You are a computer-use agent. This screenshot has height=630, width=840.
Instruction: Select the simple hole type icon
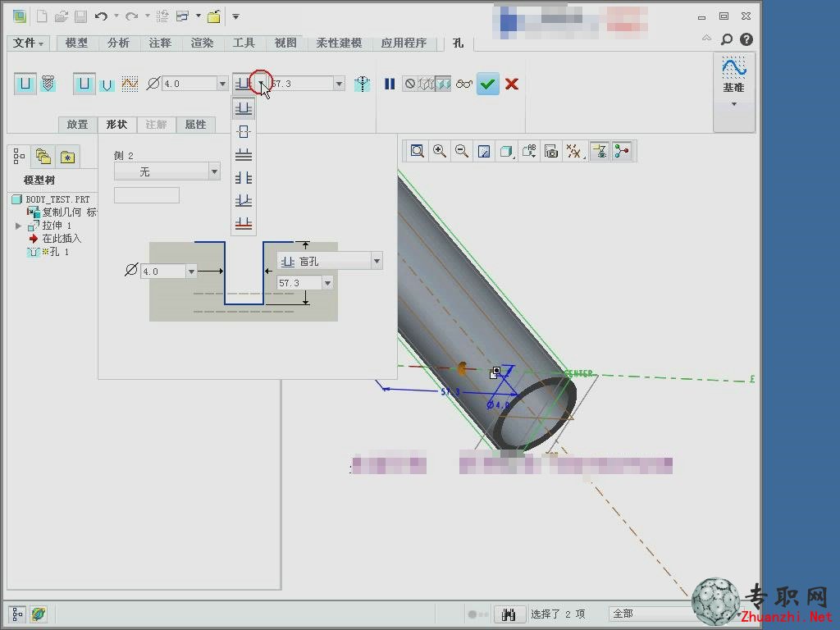click(25, 84)
